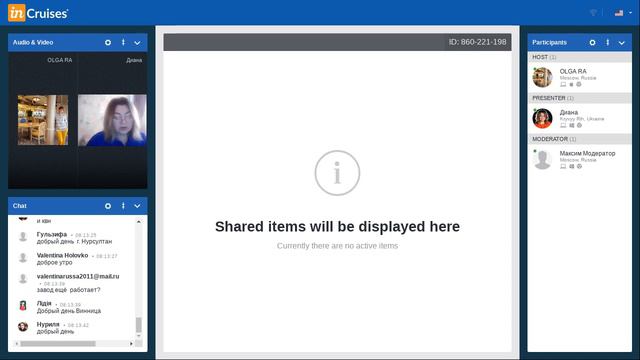Click OLGA RA label above video

pyautogui.click(x=60, y=60)
